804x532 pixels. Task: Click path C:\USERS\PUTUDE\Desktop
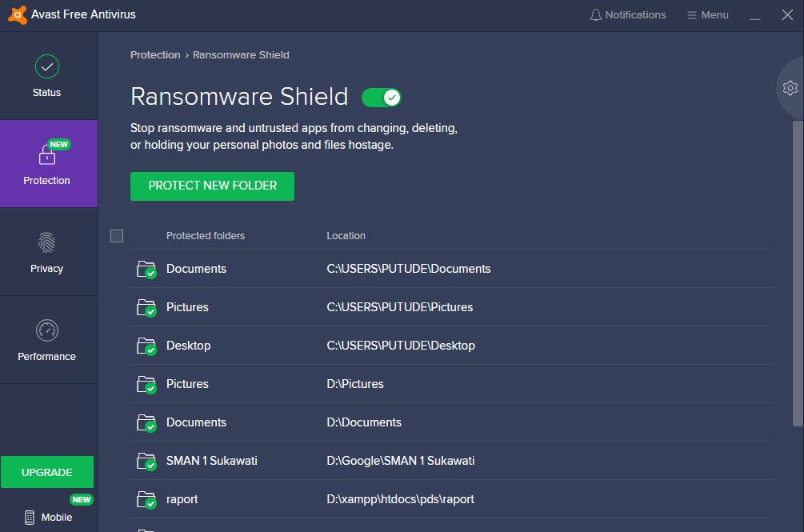coord(401,346)
